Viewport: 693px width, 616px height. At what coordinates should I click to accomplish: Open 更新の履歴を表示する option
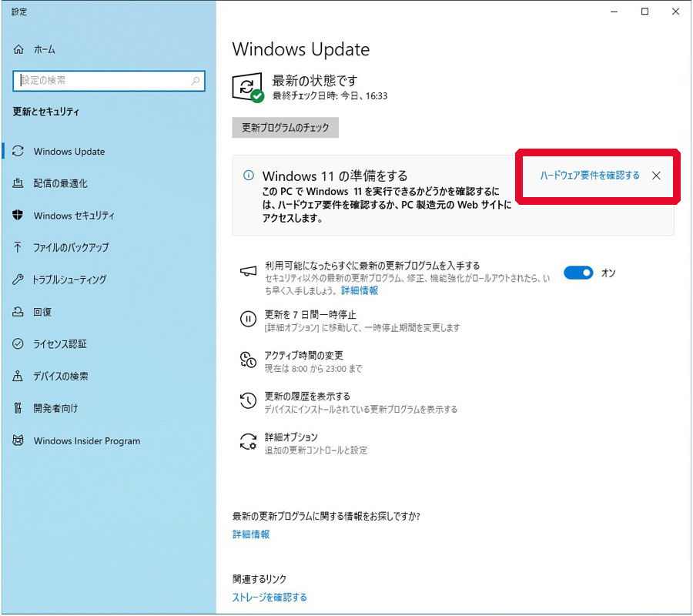click(x=307, y=396)
